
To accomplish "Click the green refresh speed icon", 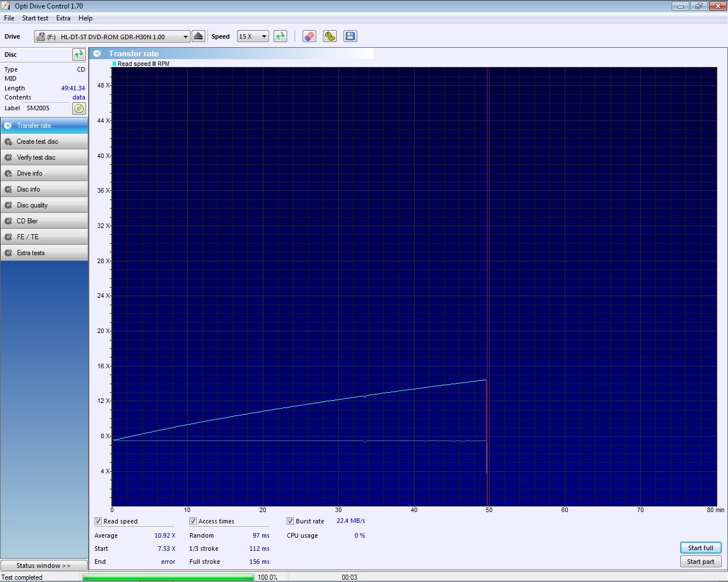I will [280, 36].
